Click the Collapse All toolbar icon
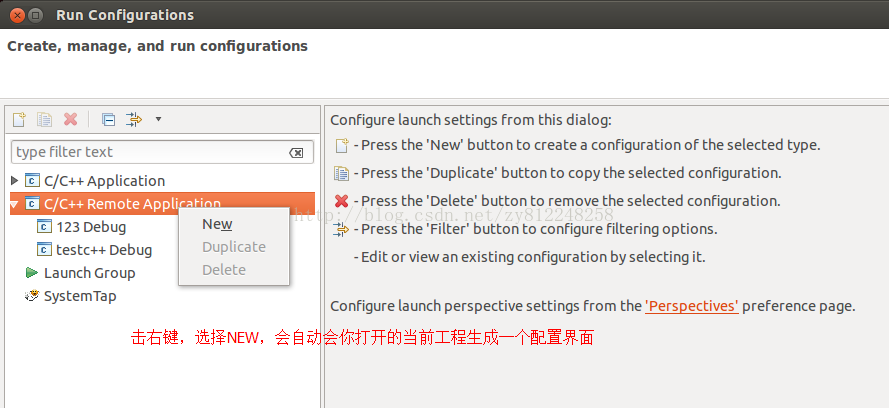889x408 pixels. pyautogui.click(x=108, y=120)
